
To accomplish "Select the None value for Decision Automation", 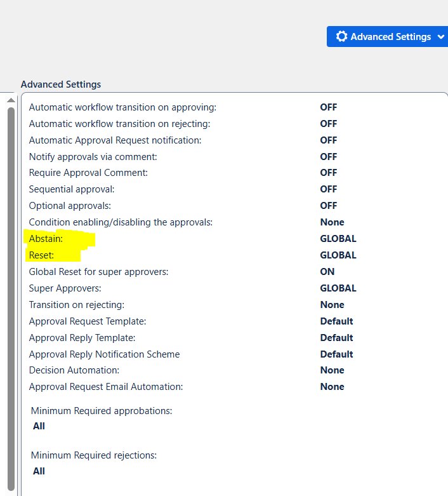I will point(332,370).
